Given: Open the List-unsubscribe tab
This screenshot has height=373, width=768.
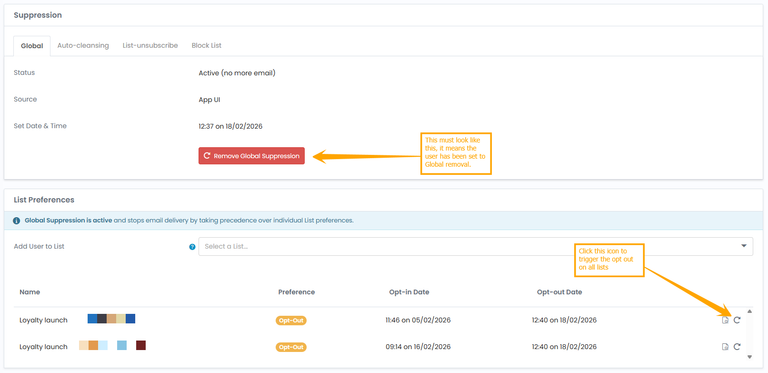Looking at the screenshot, I should click(150, 46).
